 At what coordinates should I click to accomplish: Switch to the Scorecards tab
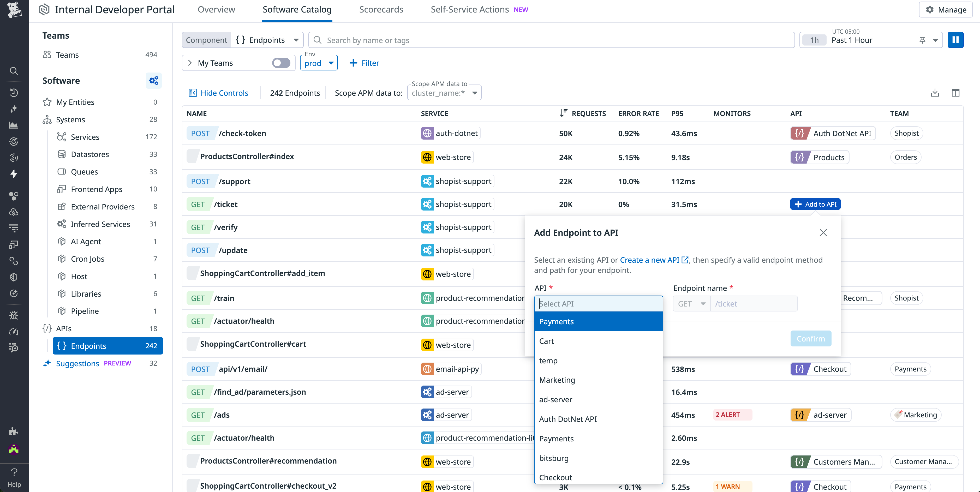click(x=381, y=9)
